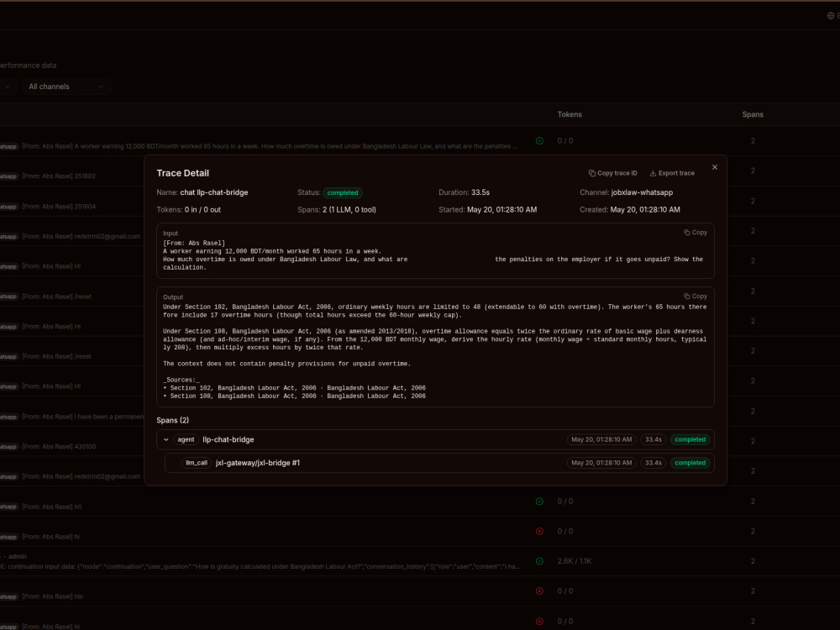Click success status icon on worker earning 12,000 row
Screen dimensions: 840x630
tap(539, 141)
